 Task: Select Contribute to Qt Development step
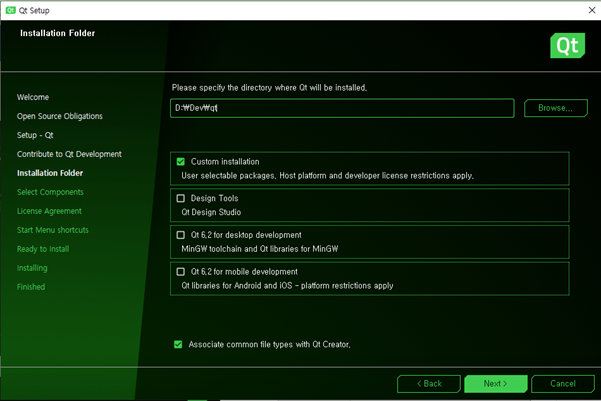(x=69, y=154)
